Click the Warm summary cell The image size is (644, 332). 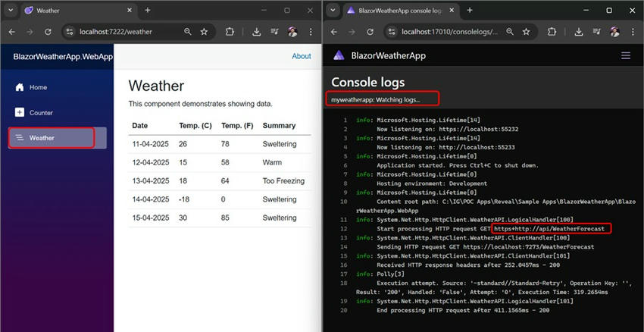pos(272,163)
